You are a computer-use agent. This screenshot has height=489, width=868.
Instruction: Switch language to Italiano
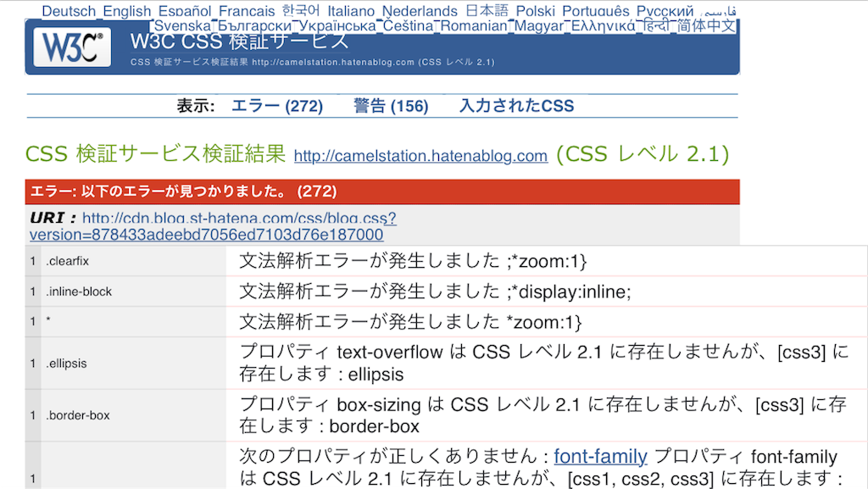pos(351,11)
